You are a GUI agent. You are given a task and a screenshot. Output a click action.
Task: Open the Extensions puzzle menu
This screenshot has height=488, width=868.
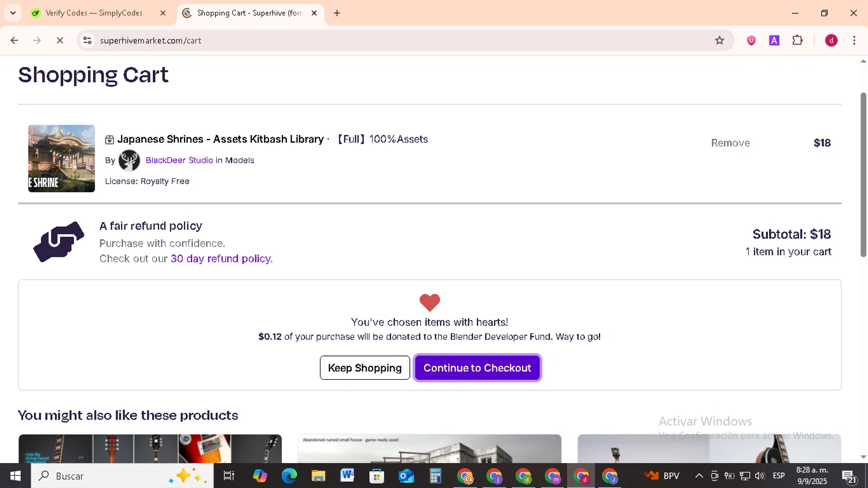click(x=797, y=41)
